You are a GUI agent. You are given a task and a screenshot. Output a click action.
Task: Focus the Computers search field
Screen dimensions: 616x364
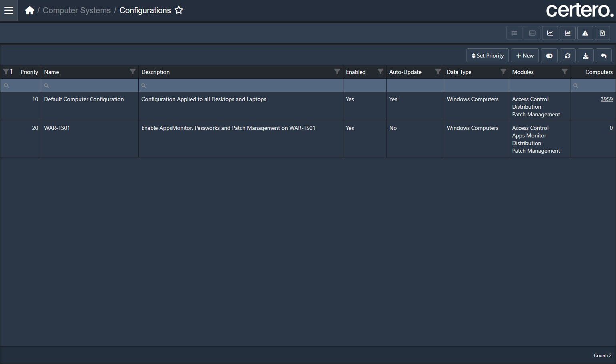point(593,86)
